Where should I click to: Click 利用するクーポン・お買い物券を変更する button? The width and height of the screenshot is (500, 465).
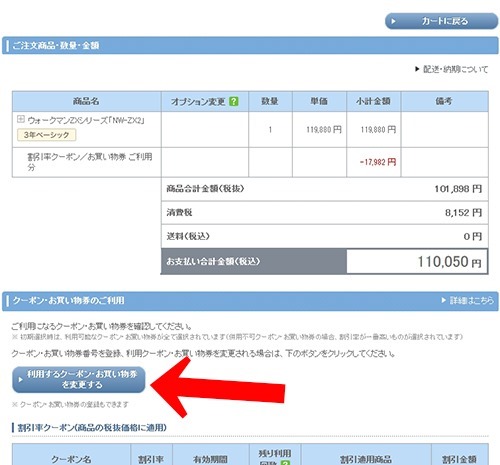coord(79,380)
